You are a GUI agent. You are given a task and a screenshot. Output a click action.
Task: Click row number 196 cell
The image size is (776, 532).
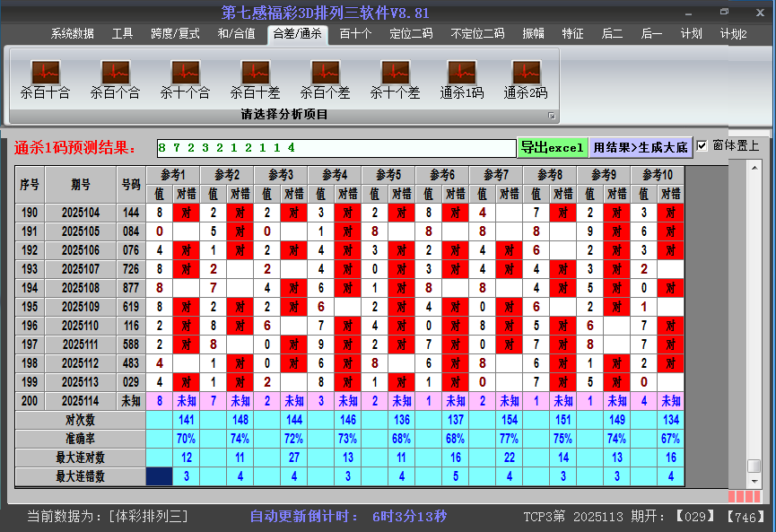click(x=30, y=326)
